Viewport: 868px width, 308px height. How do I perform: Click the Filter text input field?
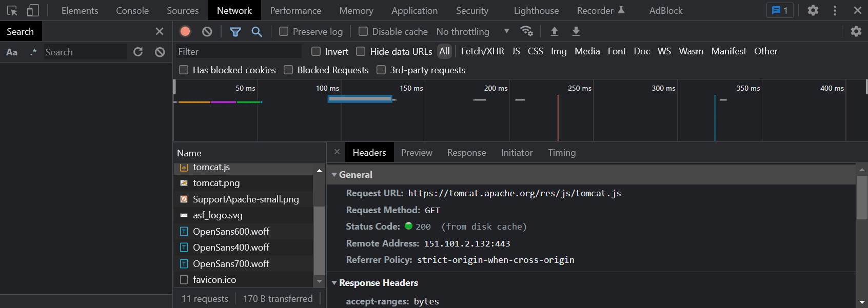click(x=239, y=52)
